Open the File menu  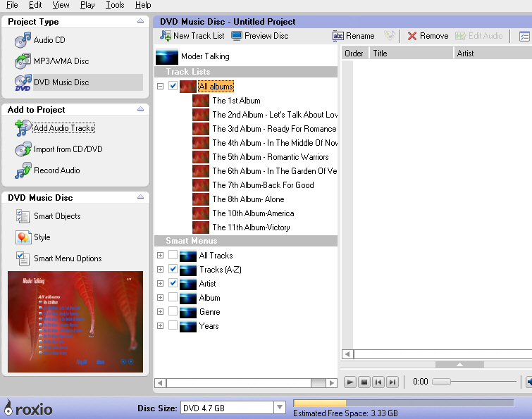12,5
